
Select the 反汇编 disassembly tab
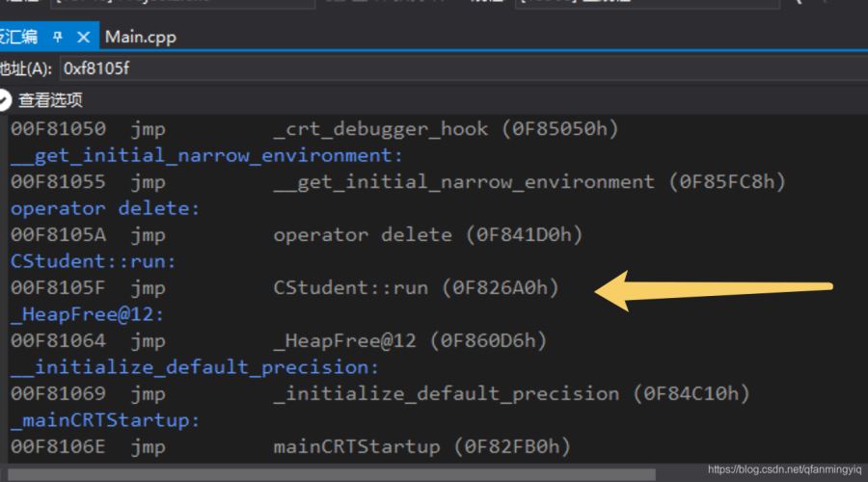19,37
